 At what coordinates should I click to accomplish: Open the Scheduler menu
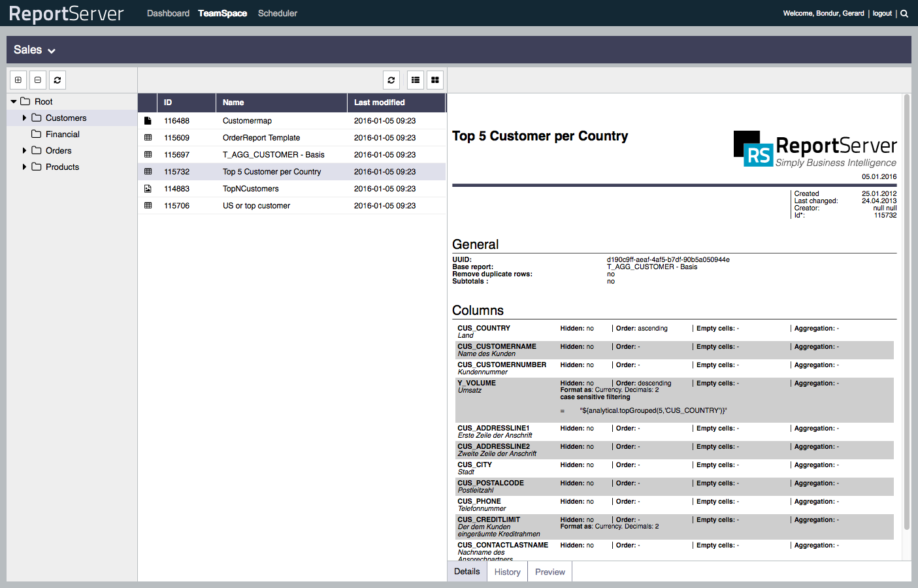click(278, 13)
